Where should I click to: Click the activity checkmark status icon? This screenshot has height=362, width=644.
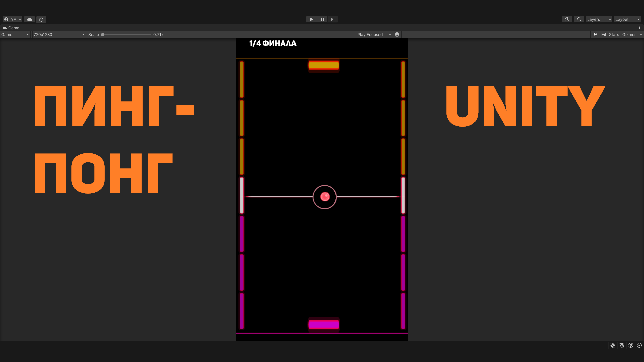(x=639, y=345)
